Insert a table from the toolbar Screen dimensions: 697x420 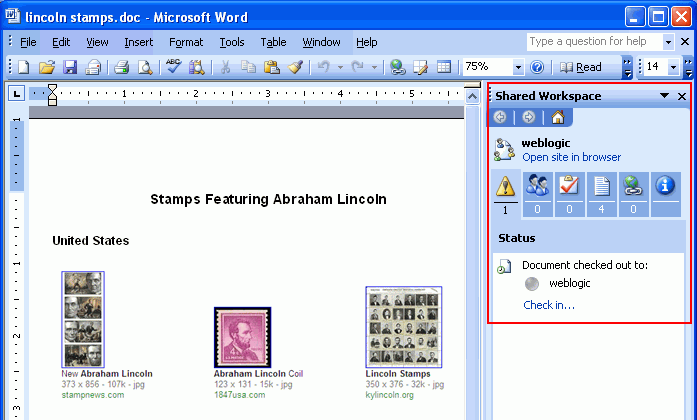pyautogui.click(x=444, y=68)
